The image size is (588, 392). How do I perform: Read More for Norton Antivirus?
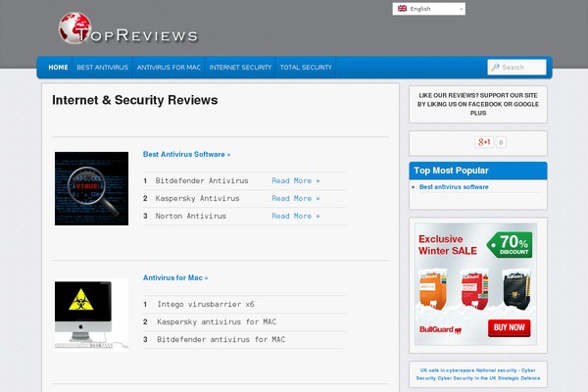click(x=296, y=216)
